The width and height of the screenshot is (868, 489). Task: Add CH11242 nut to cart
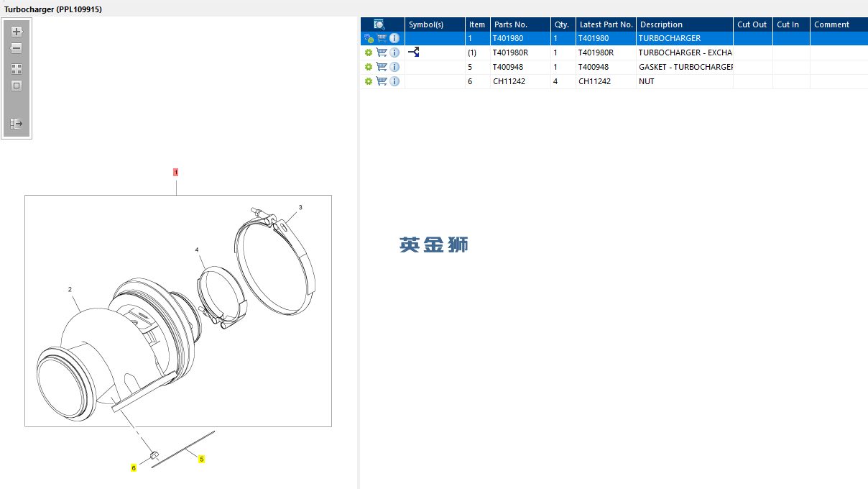coord(382,81)
